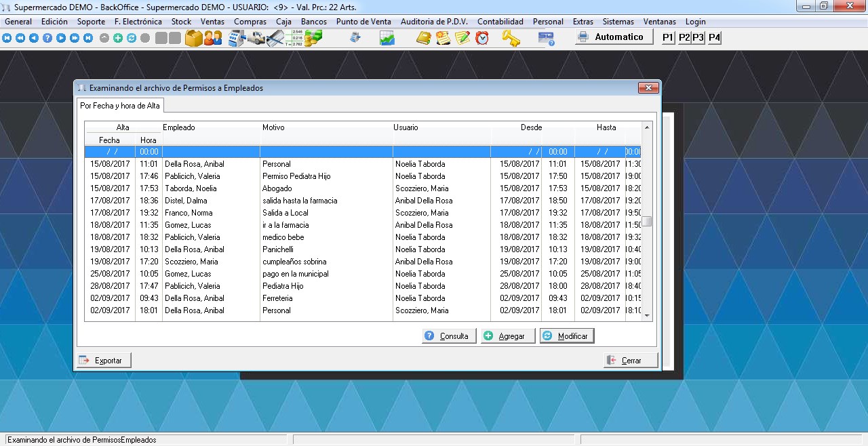
Task: Open the Stock menu
Action: pyautogui.click(x=181, y=22)
